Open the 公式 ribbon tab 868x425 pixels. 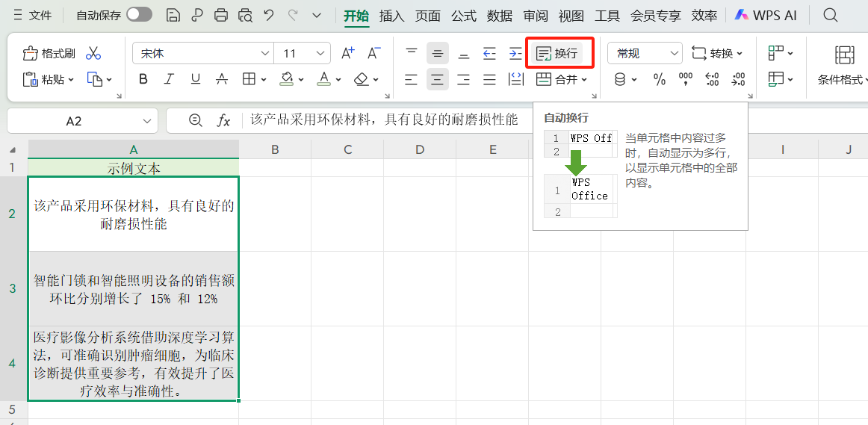(464, 15)
